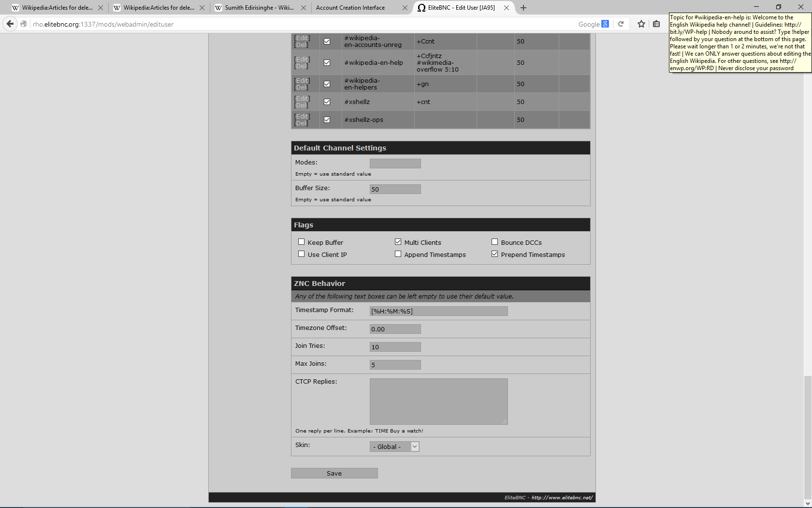Screen dimensions: 812x508
Task: Click the Timestamp Format field
Action: (439, 311)
